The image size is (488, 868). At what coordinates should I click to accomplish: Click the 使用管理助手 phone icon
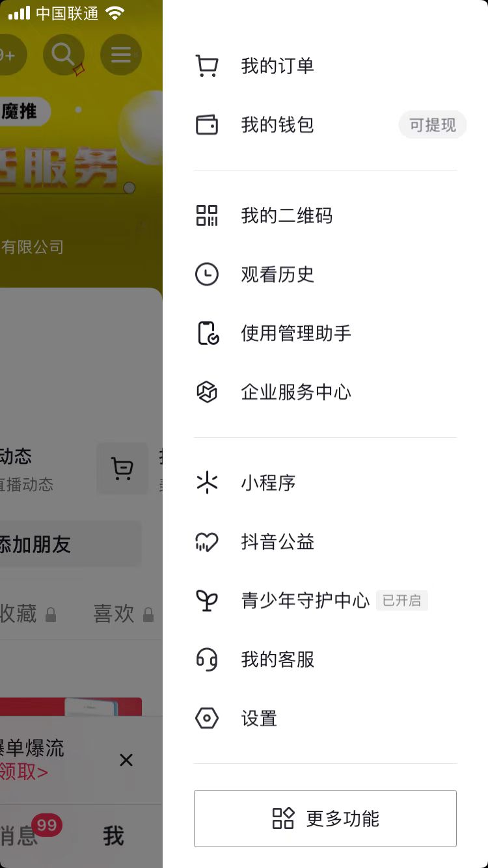tap(207, 332)
